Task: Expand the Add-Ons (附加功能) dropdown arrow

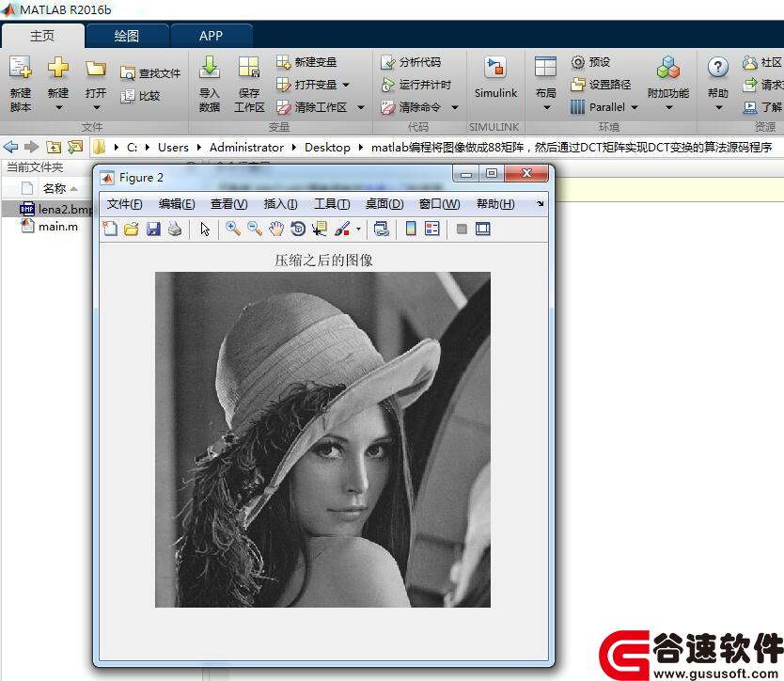Action: tap(668, 107)
